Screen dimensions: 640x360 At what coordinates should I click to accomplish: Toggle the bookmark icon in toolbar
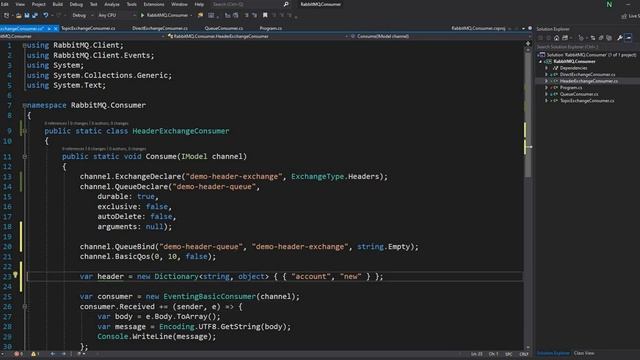[x=265, y=16]
